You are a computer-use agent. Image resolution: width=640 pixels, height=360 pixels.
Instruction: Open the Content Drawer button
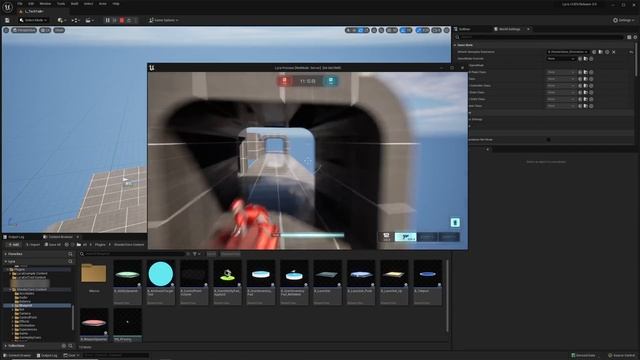17,356
